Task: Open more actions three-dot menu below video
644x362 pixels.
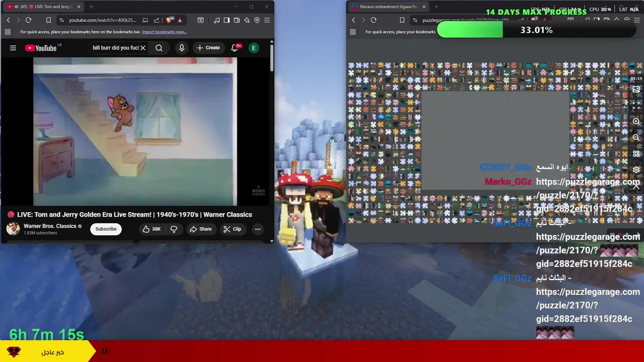Action: (258, 229)
